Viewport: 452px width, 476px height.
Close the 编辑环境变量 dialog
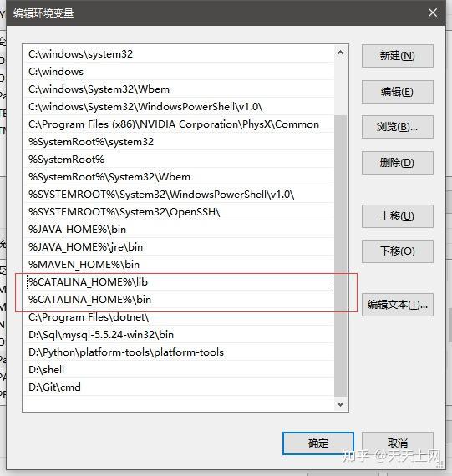(433, 13)
